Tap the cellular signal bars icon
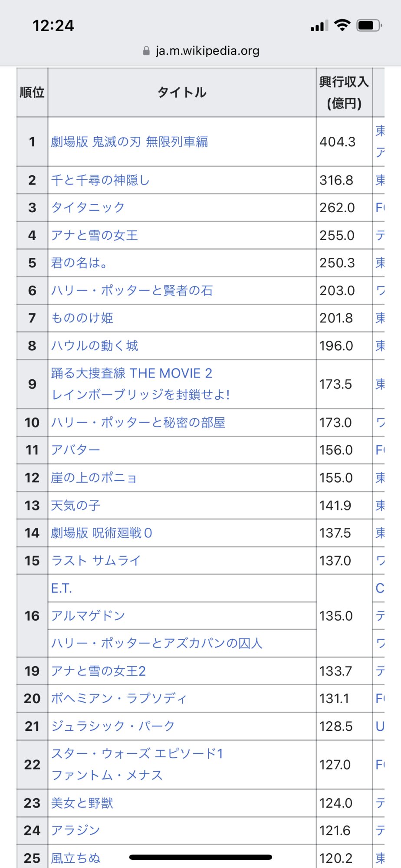This screenshot has height=868, width=401. click(x=319, y=26)
